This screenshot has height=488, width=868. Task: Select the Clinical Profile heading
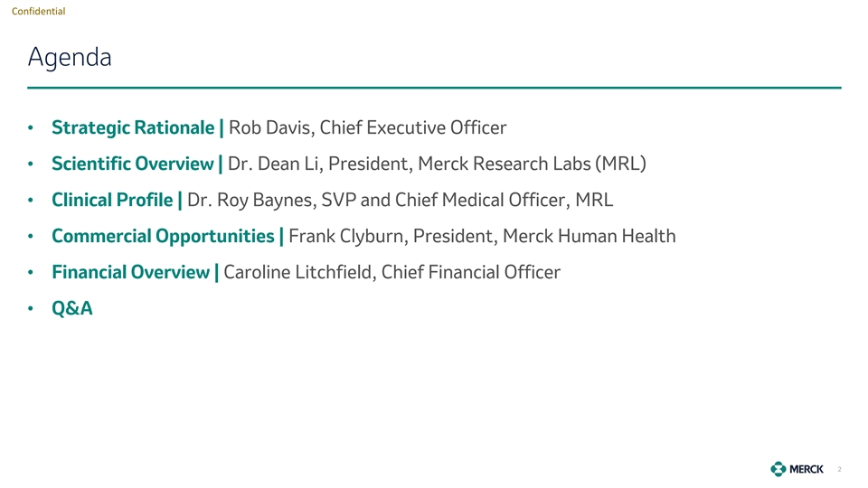tap(114, 200)
